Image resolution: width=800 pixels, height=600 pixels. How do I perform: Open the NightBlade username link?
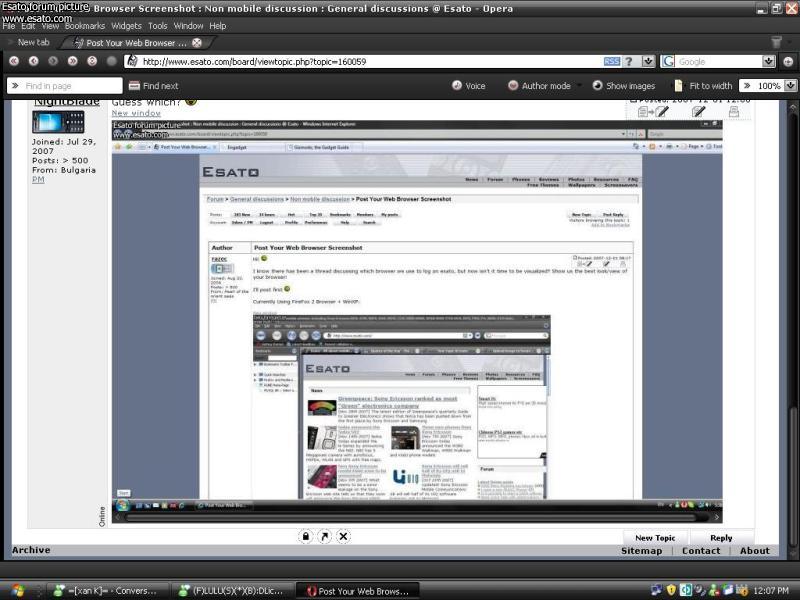tap(66, 103)
